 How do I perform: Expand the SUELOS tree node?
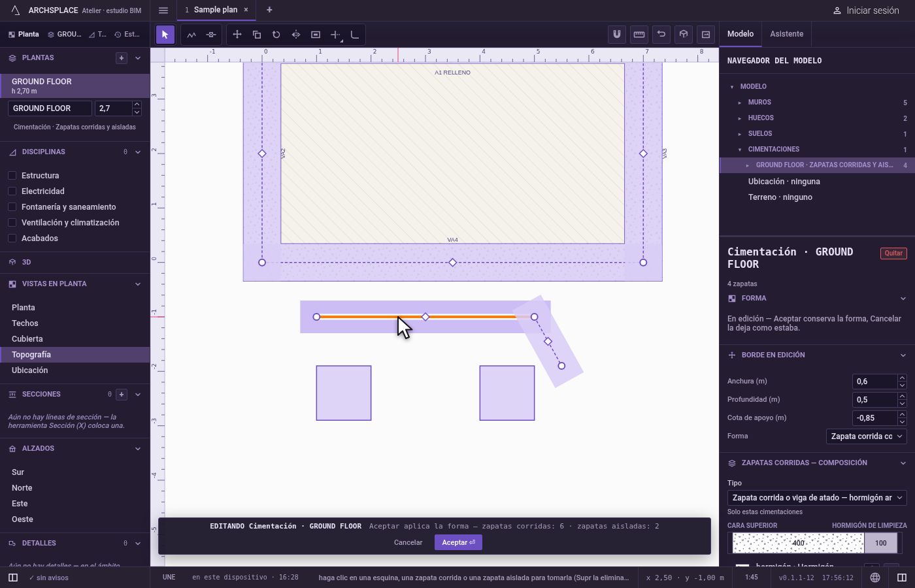pyautogui.click(x=740, y=134)
